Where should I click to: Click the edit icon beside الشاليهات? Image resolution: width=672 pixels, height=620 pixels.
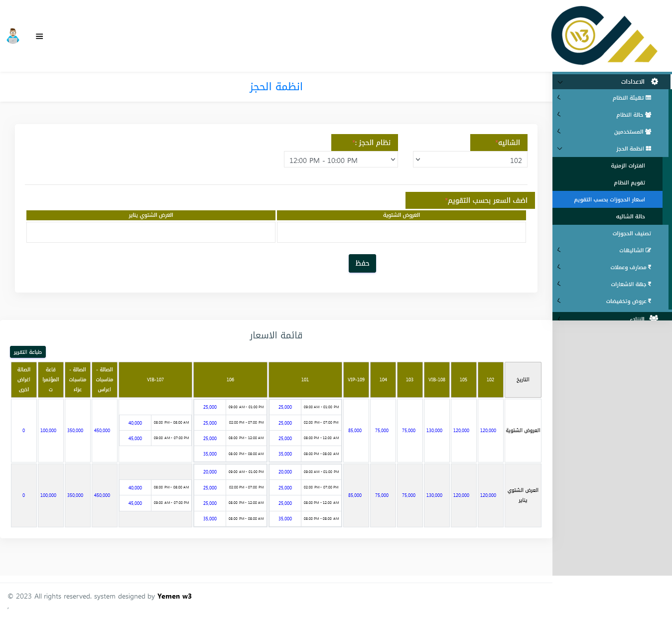649,250
